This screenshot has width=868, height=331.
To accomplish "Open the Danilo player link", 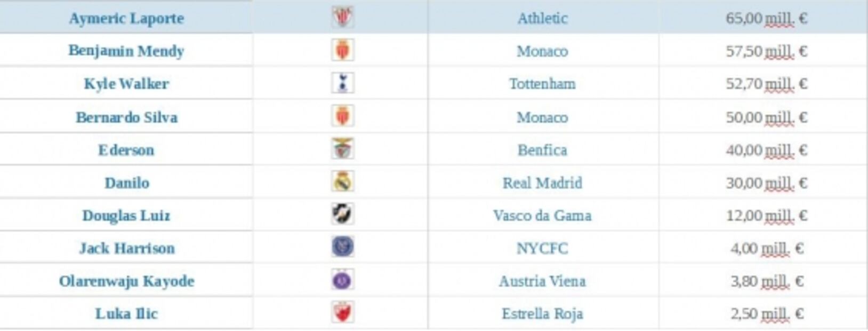I will (126, 183).
